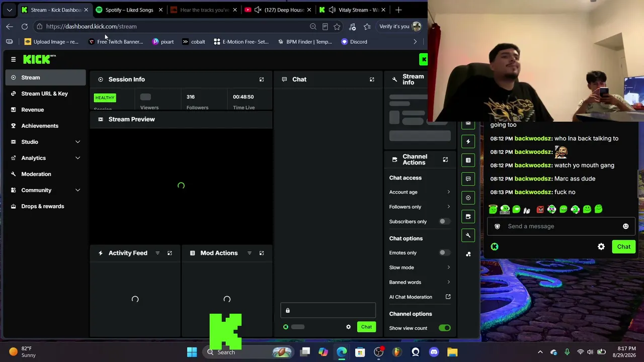
Task: Click the Windows Start button
Action: 192,352
